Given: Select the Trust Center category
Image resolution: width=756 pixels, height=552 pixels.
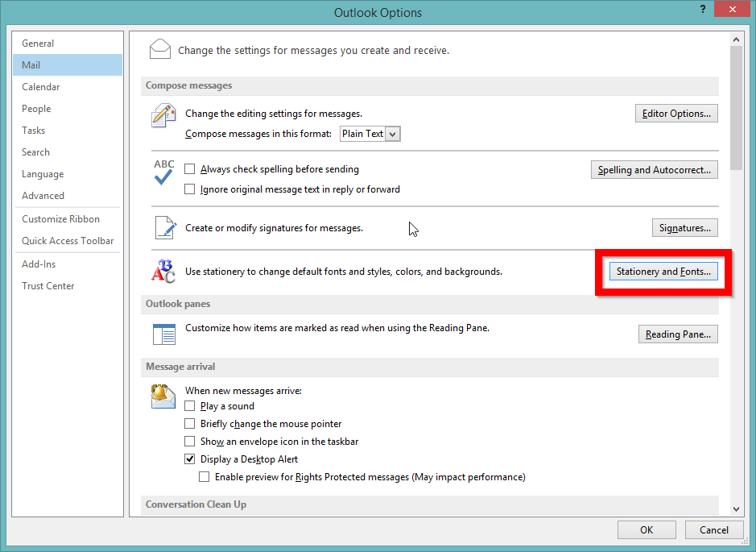Looking at the screenshot, I should coord(48,285).
